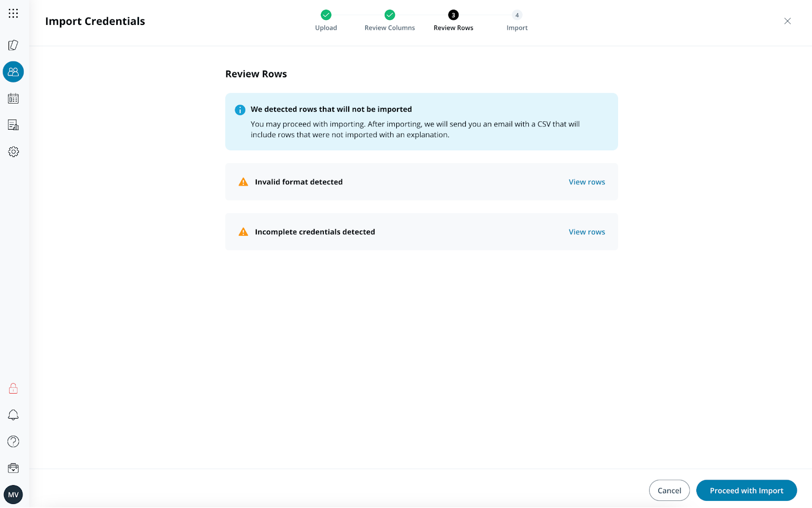Select the Review Rows step indicator

click(x=453, y=15)
